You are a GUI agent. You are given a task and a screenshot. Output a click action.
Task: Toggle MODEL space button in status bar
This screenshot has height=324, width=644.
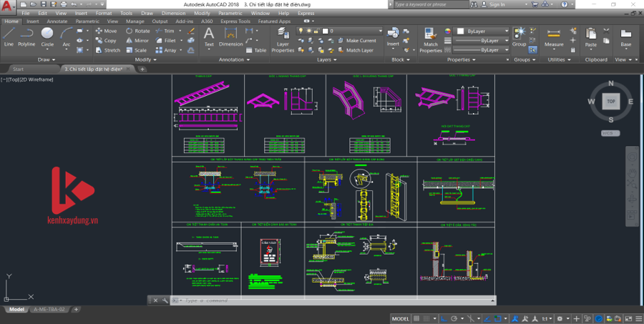401,318
